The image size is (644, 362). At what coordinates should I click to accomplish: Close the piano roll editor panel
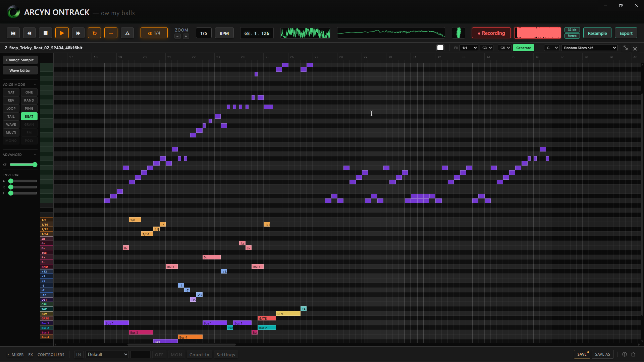pyautogui.click(x=635, y=49)
